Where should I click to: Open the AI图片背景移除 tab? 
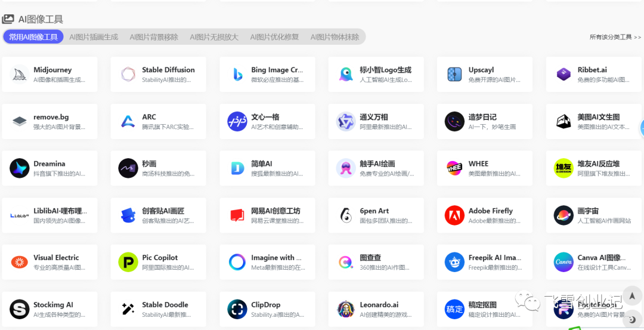154,37
